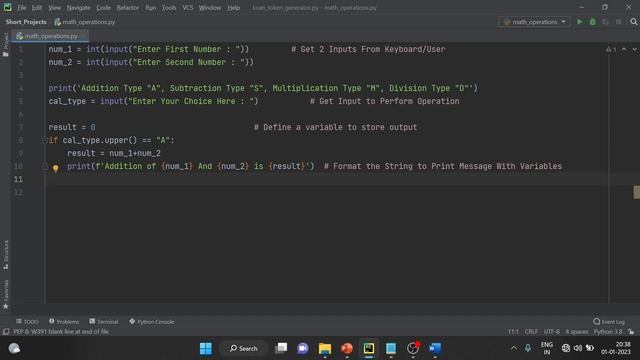Open the Python Console tool window
This screenshot has width=640, height=360.
pos(151,322)
